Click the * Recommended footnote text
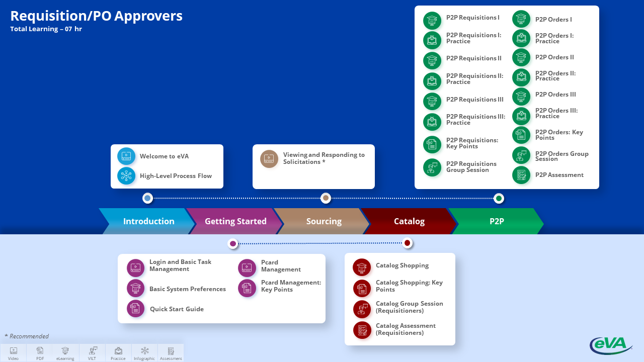This screenshot has height=362, width=644. click(x=27, y=336)
